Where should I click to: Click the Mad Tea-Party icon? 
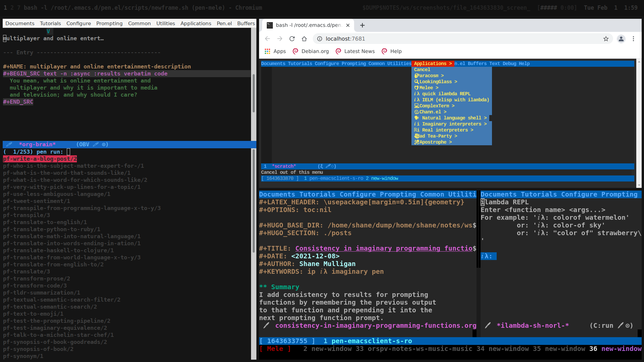point(416,136)
